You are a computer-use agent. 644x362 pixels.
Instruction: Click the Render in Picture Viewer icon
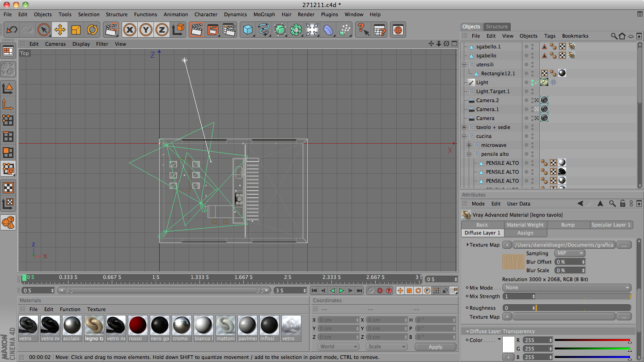click(212, 30)
